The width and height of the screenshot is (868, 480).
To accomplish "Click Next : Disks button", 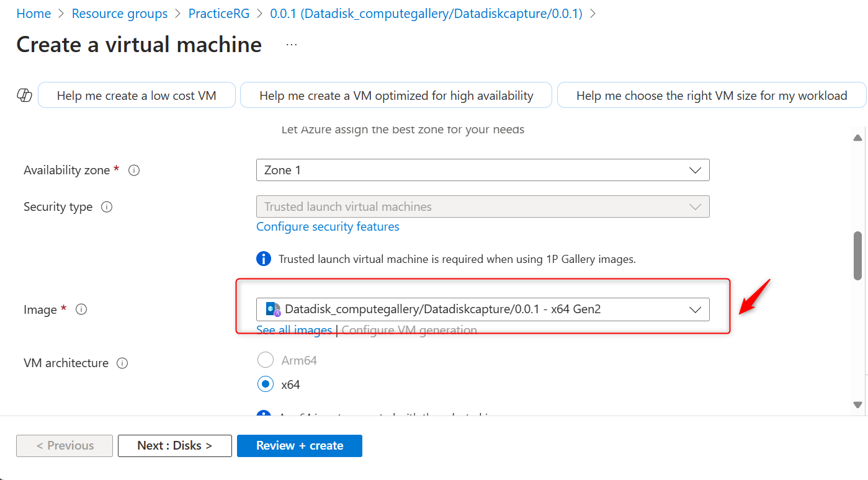I will pos(175,446).
